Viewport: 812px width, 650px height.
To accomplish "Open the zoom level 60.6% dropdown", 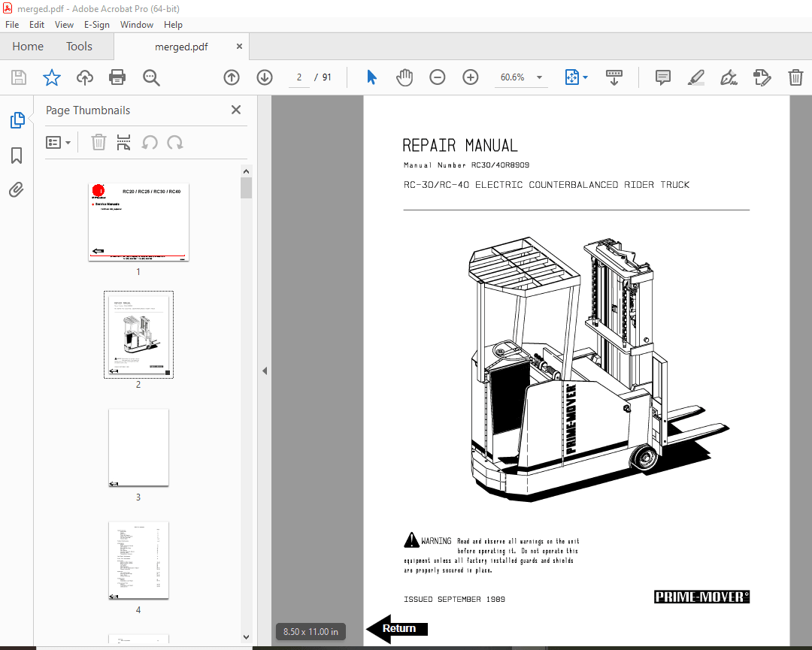I will [539, 77].
